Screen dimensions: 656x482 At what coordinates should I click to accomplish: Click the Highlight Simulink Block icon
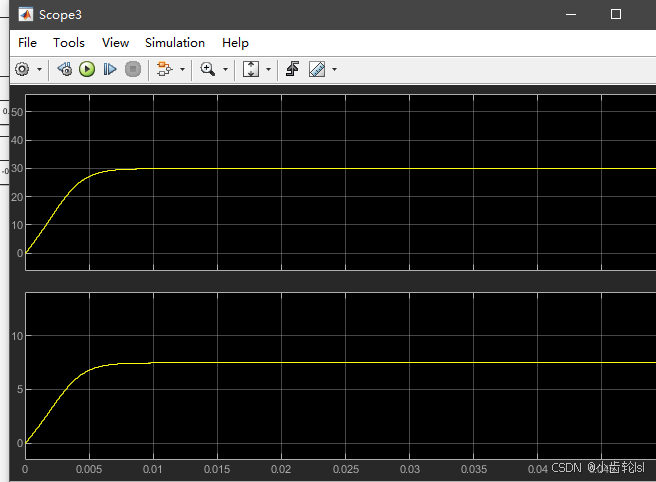click(x=164, y=69)
